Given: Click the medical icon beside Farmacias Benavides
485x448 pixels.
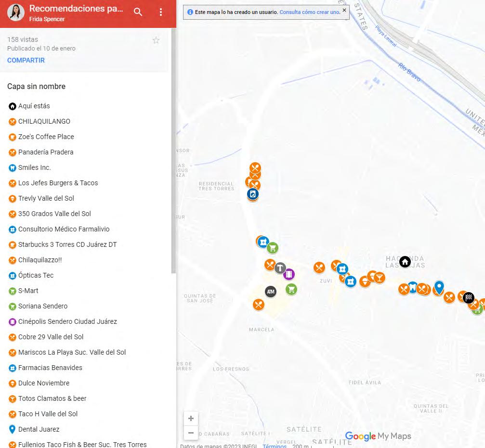Looking at the screenshot, I should pos(13,368).
